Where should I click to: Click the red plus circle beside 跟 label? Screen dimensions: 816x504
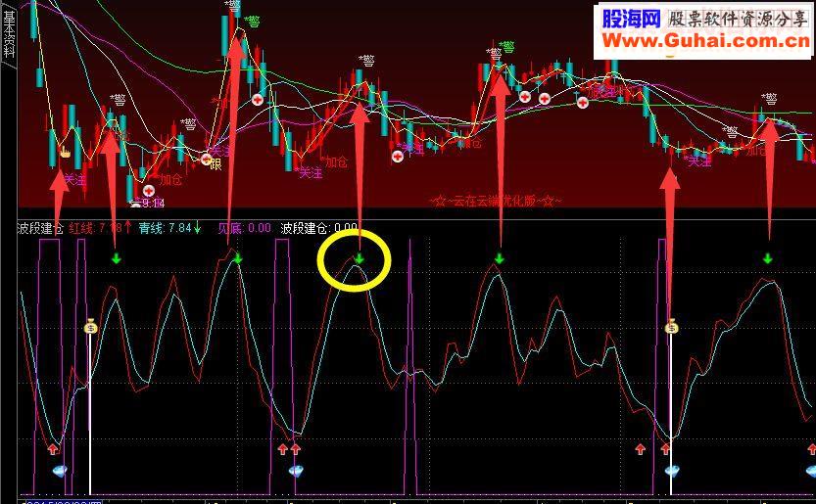207,160
